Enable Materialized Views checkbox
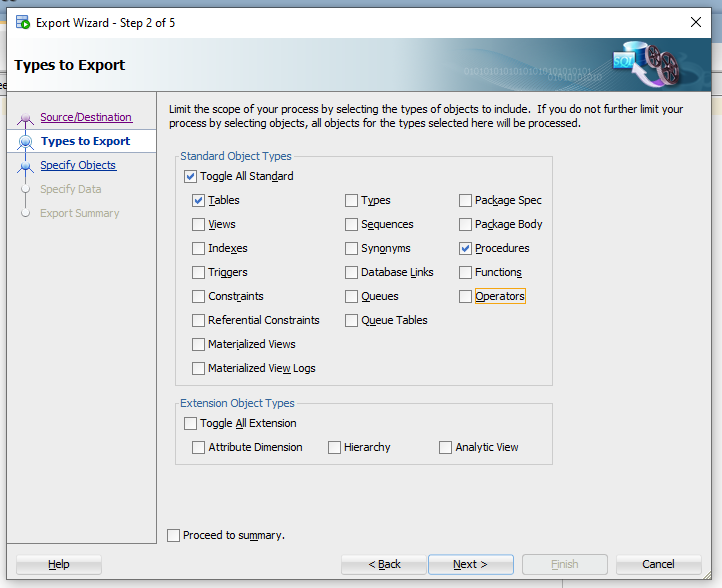722x588 pixels. tap(198, 344)
